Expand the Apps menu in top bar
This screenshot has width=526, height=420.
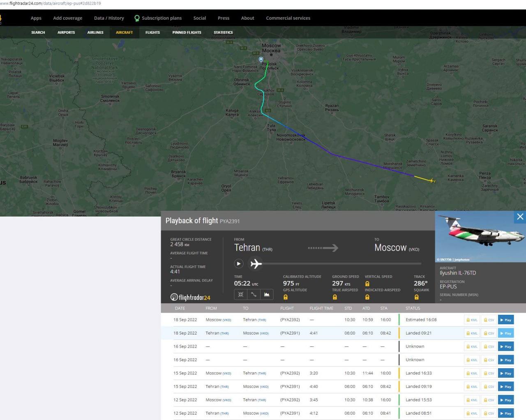(36, 18)
